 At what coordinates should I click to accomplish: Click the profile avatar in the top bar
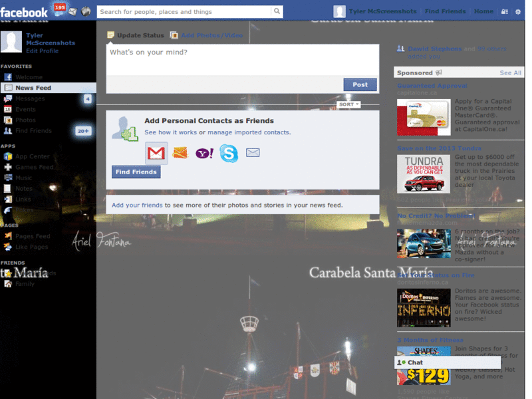click(339, 11)
